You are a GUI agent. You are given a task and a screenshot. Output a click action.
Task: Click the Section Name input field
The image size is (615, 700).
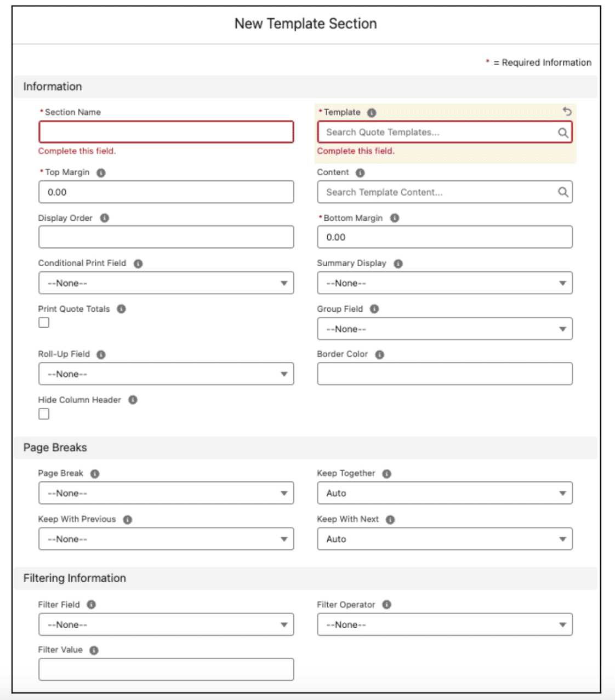pos(166,132)
